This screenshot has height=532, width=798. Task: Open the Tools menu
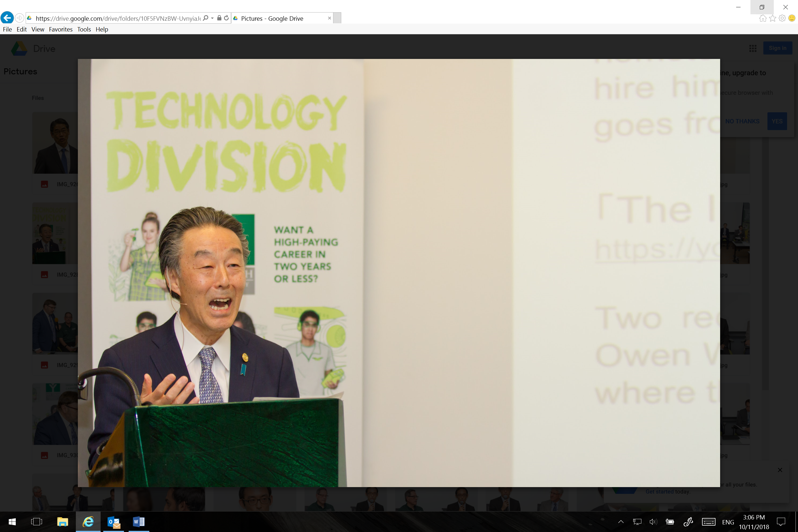coord(84,29)
